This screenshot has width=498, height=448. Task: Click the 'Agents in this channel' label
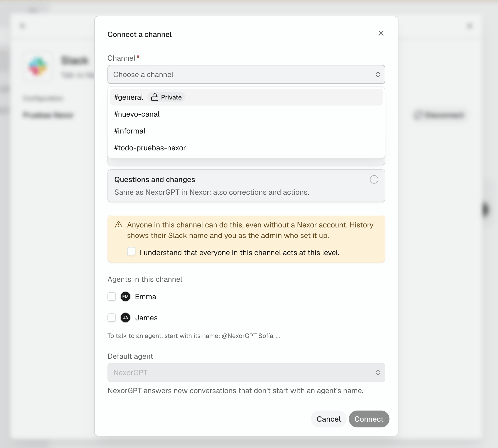145,279
